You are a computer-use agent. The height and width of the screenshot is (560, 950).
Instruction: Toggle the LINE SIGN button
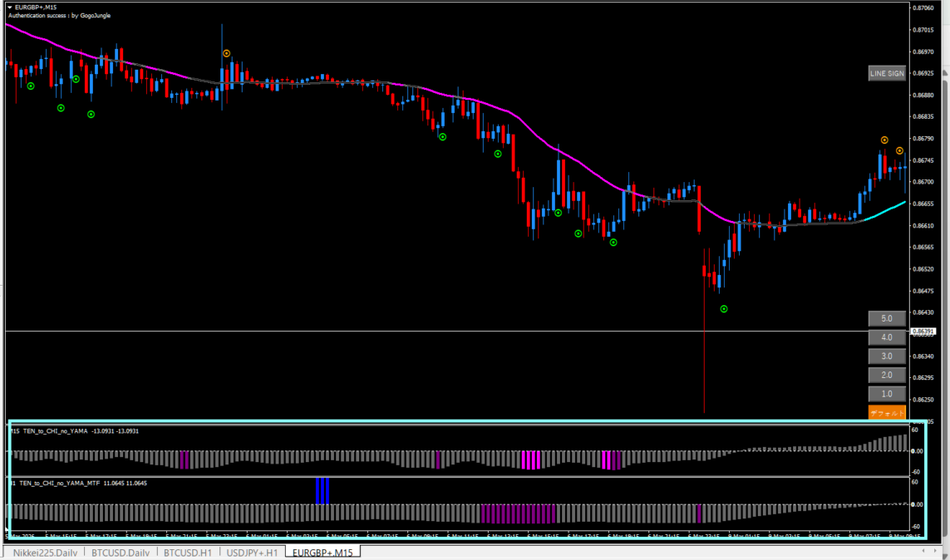point(887,73)
